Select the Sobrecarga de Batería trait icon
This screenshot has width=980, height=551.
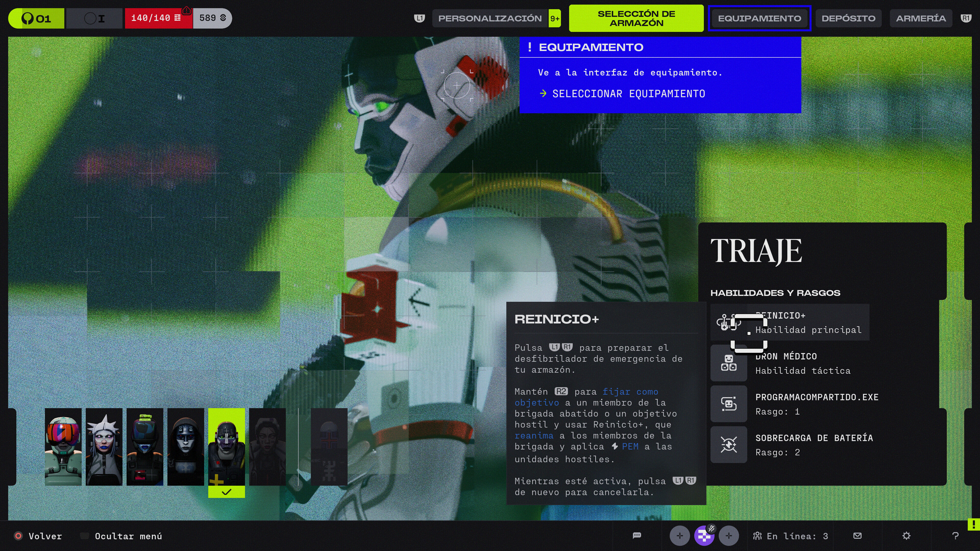pos(729,445)
